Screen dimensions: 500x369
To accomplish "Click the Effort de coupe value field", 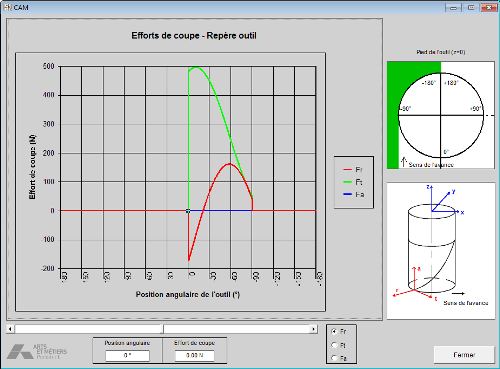I will point(195,355).
